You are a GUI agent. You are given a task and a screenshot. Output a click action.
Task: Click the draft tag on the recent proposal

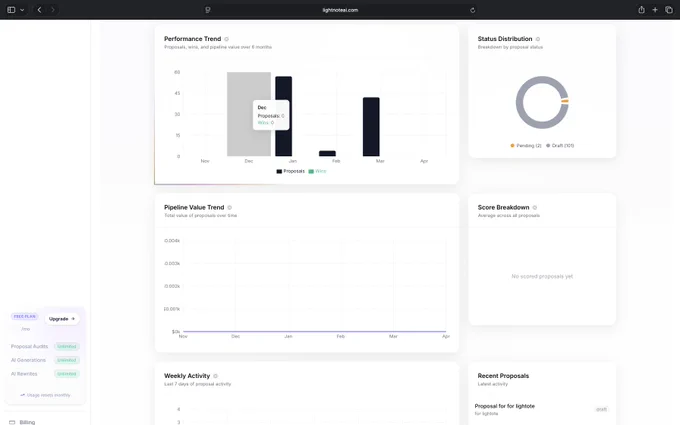pyautogui.click(x=601, y=409)
